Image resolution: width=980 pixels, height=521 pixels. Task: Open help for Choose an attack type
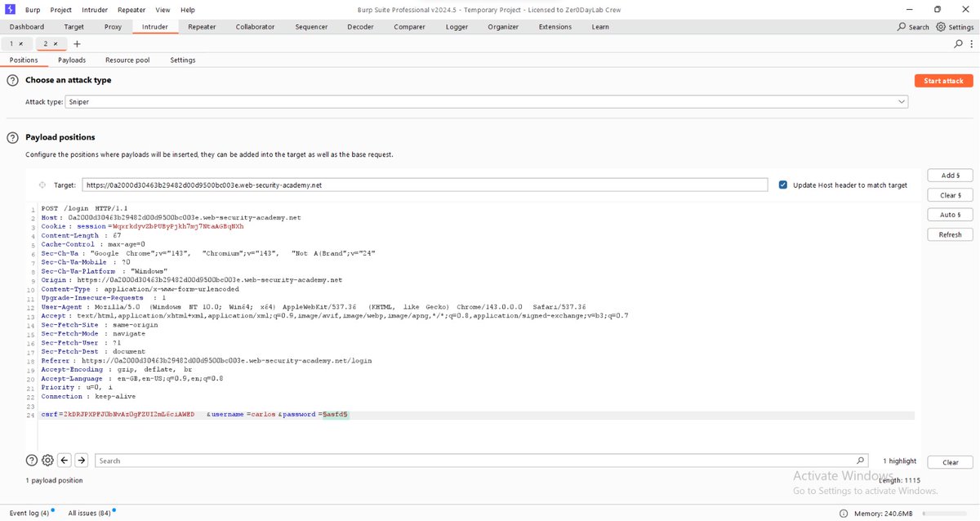click(12, 80)
